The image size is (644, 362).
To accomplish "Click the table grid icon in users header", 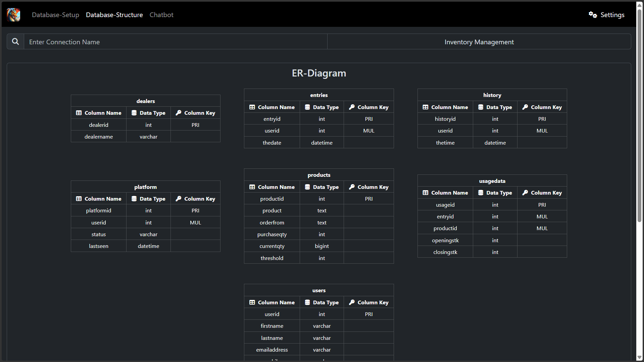I will click(x=252, y=302).
